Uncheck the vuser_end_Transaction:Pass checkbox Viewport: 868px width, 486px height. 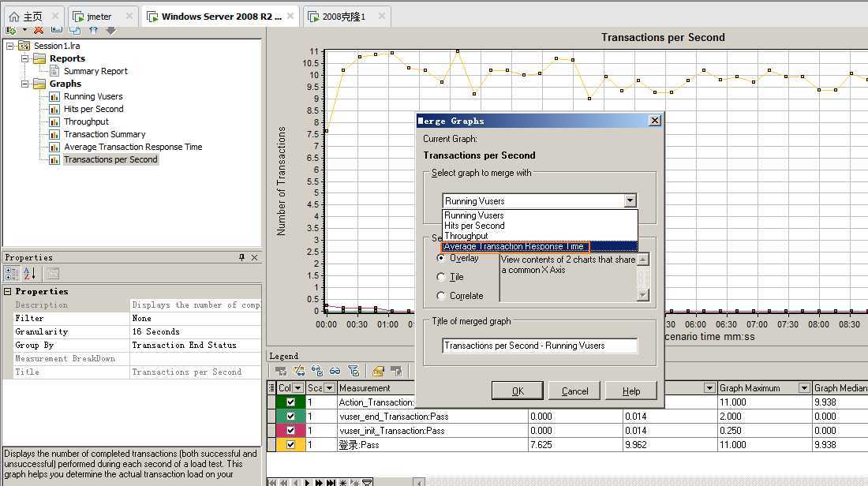[x=290, y=417]
